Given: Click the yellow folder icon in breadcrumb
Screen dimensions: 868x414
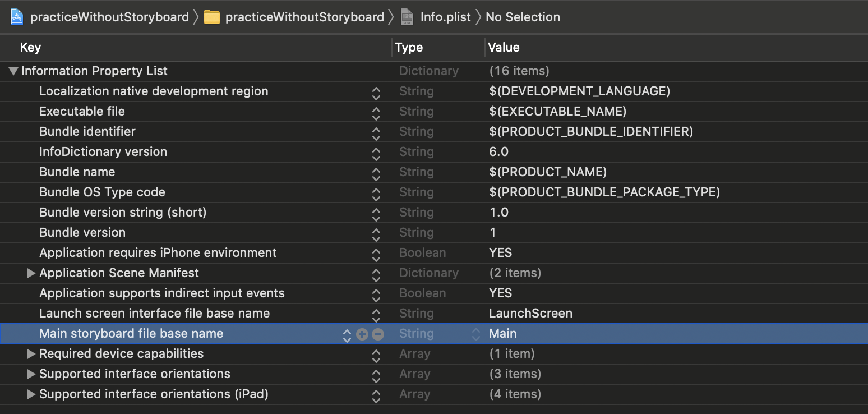Looking at the screenshot, I should tap(212, 17).
